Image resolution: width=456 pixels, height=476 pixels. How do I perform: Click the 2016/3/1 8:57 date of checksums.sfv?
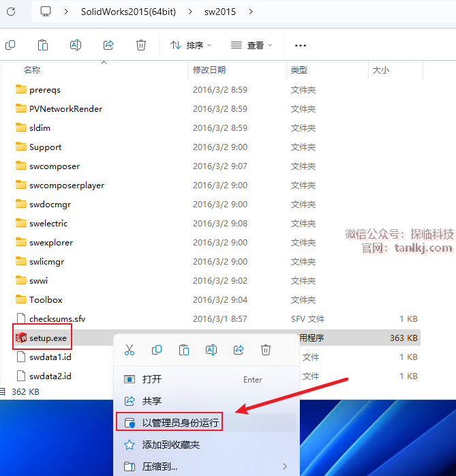point(220,318)
